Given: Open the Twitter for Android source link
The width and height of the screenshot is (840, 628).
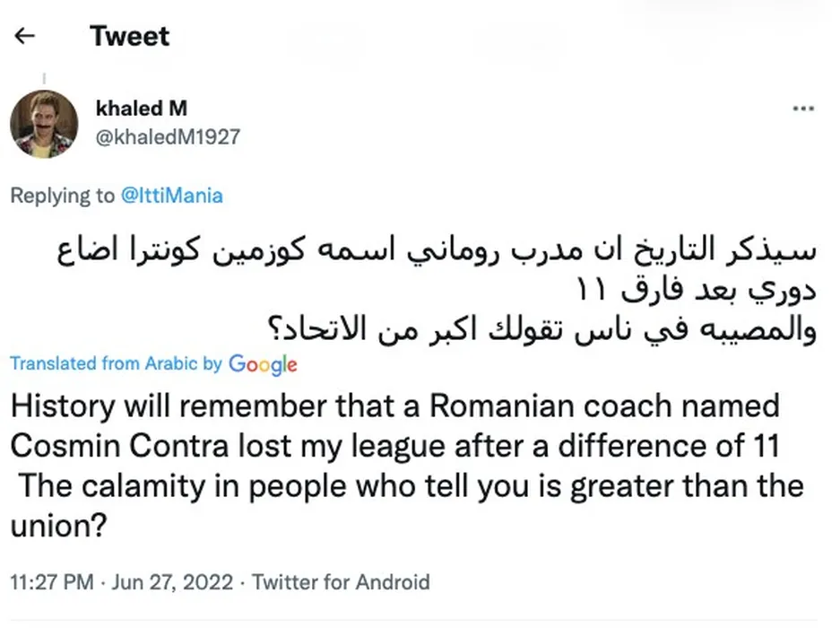Looking at the screenshot, I should click(x=341, y=582).
